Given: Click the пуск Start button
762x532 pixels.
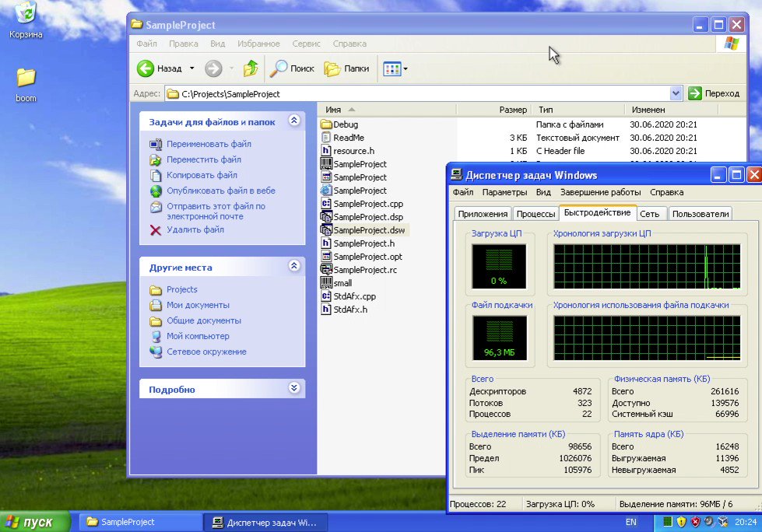Looking at the screenshot, I should [x=35, y=522].
